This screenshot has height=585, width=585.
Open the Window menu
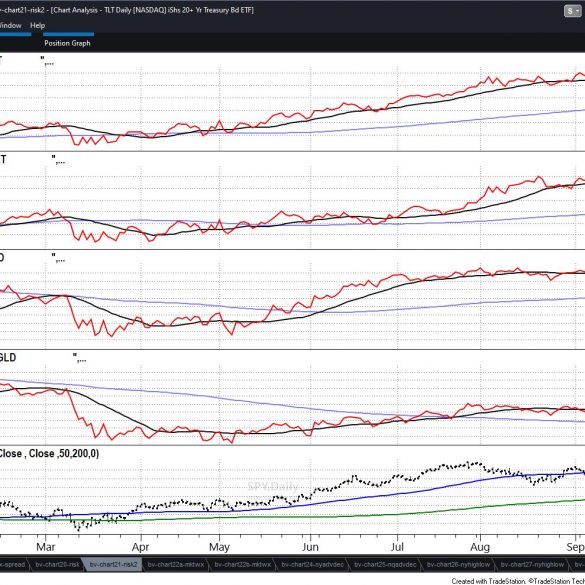[10, 25]
